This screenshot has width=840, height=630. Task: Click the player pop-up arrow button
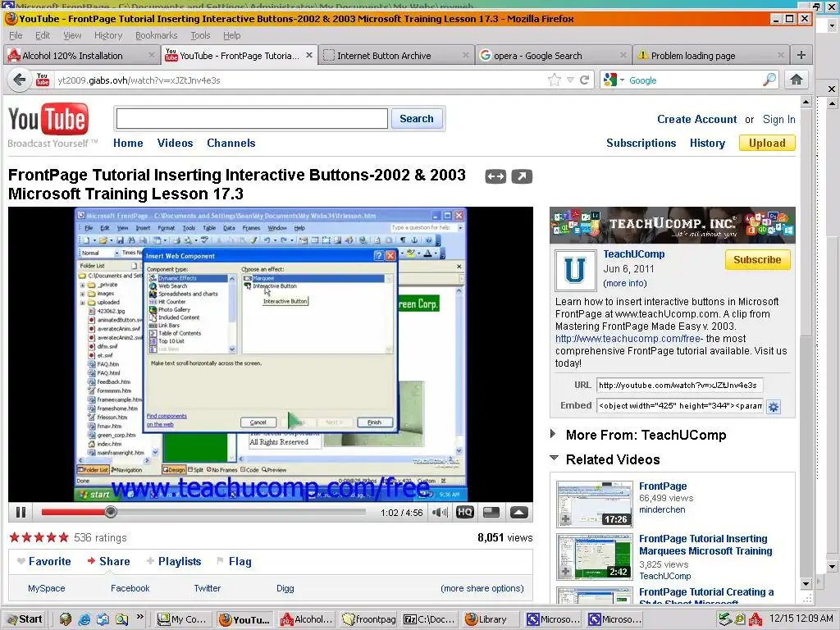click(518, 512)
